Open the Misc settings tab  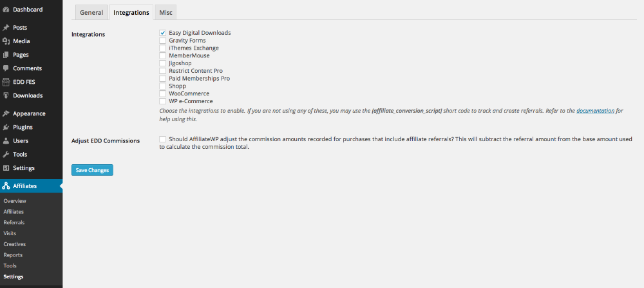pos(166,12)
